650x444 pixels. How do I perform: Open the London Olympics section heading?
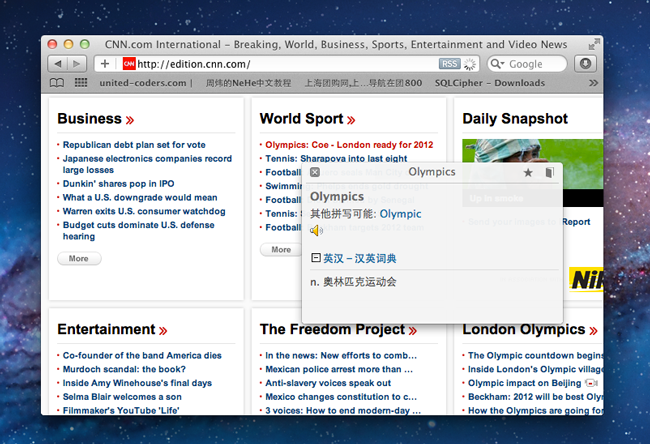(x=530, y=330)
